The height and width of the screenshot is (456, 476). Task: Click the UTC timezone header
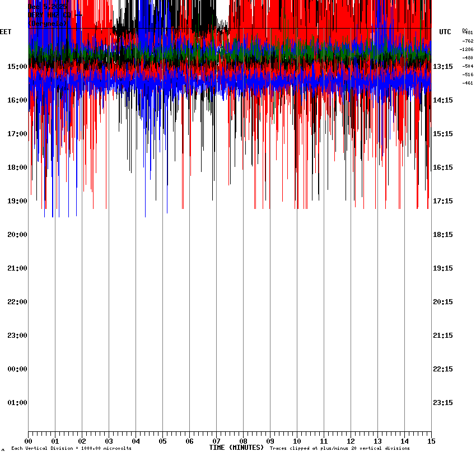pos(445,32)
